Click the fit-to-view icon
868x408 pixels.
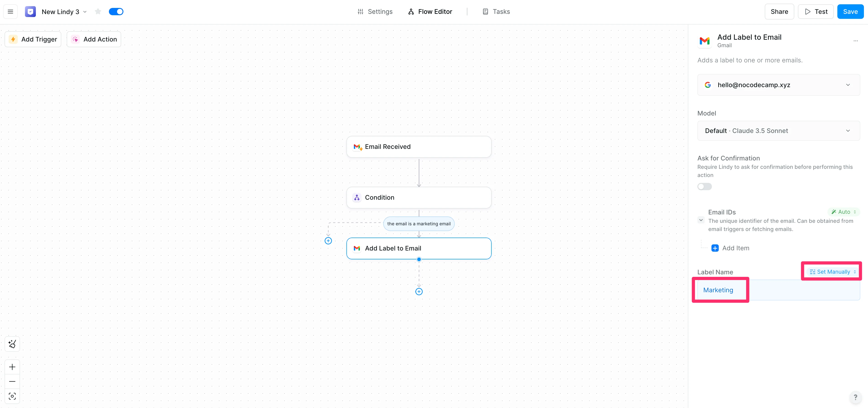[12, 396]
